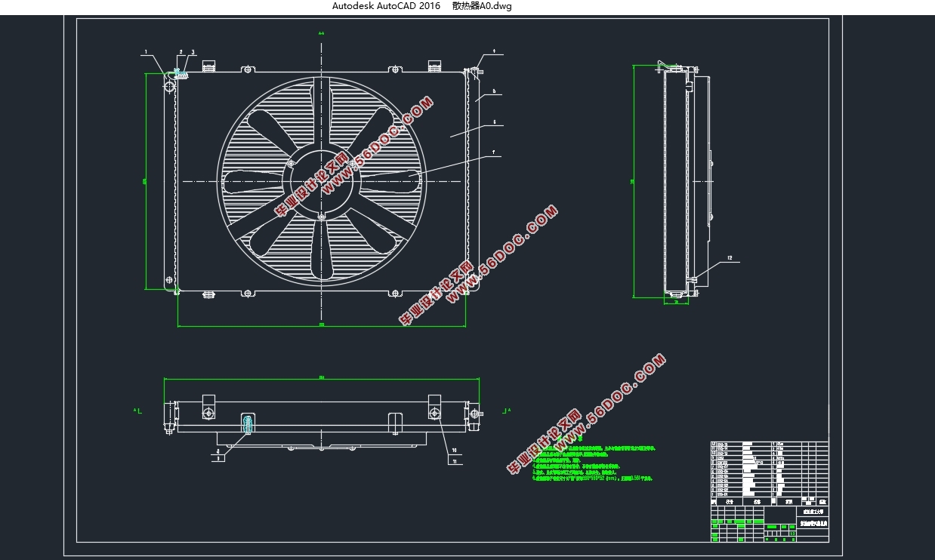Select part callout number 7 by fan
The height and width of the screenshot is (560, 935).
pyautogui.click(x=494, y=152)
